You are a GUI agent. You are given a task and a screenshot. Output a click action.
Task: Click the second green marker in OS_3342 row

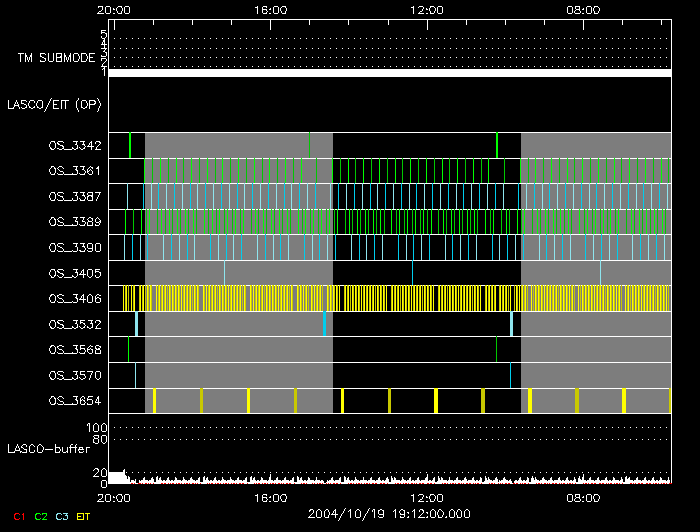(497, 145)
